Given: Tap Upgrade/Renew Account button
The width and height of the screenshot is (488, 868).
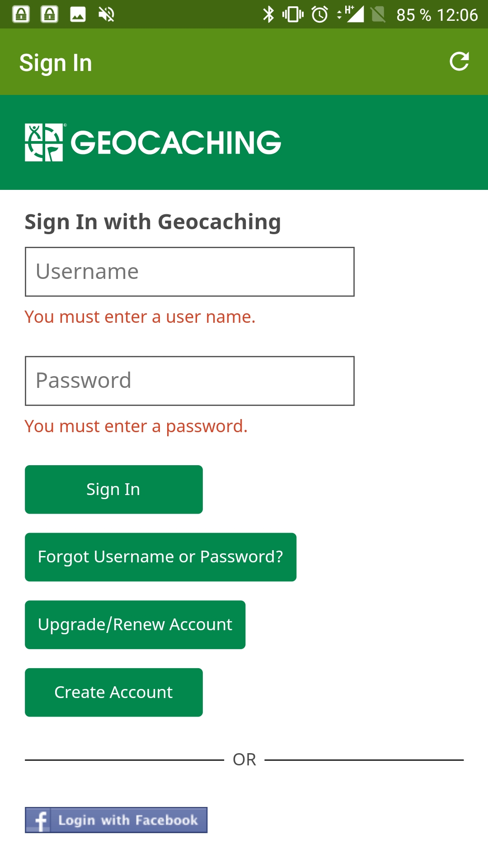Looking at the screenshot, I should pyautogui.click(x=135, y=625).
